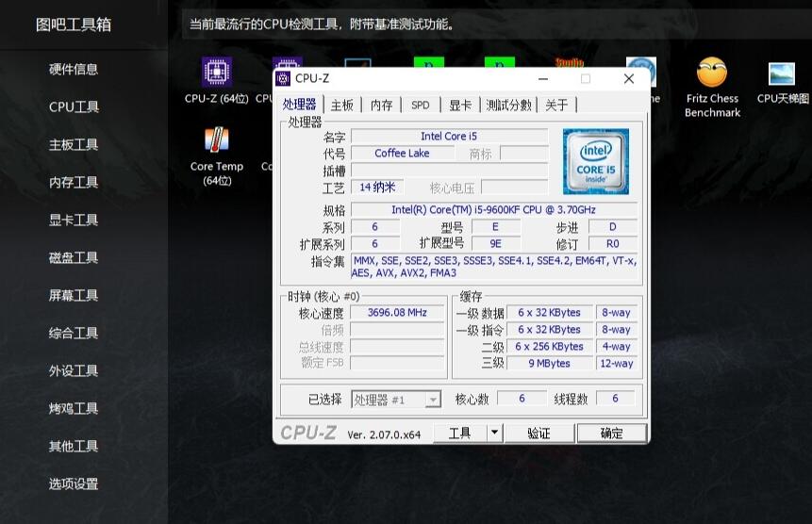Select 外设工具 in sidebar
The width and height of the screenshot is (812, 524).
point(74,371)
